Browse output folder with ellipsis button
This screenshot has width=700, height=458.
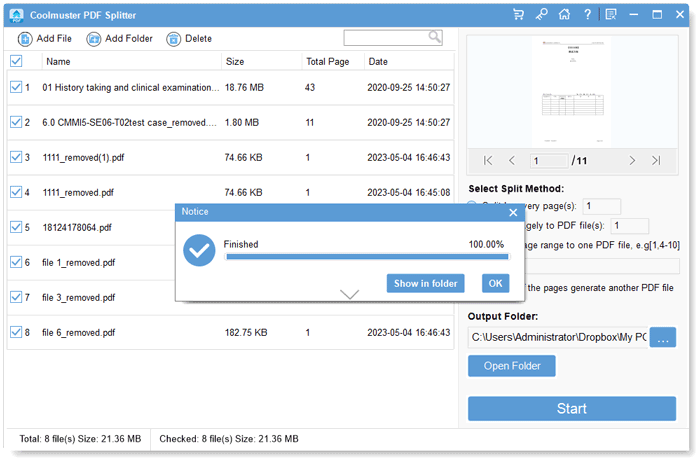tap(663, 337)
